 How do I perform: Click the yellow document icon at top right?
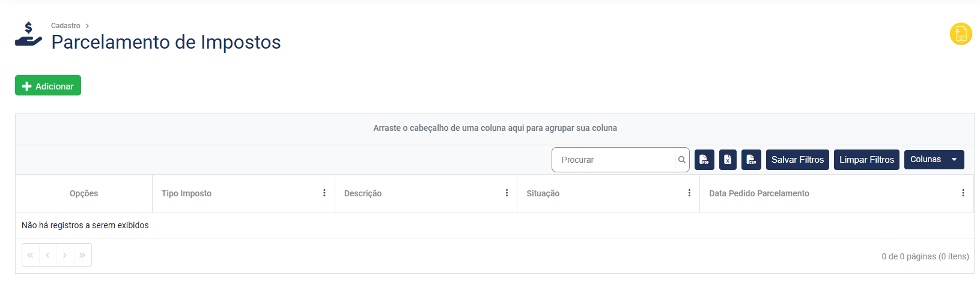(x=961, y=34)
